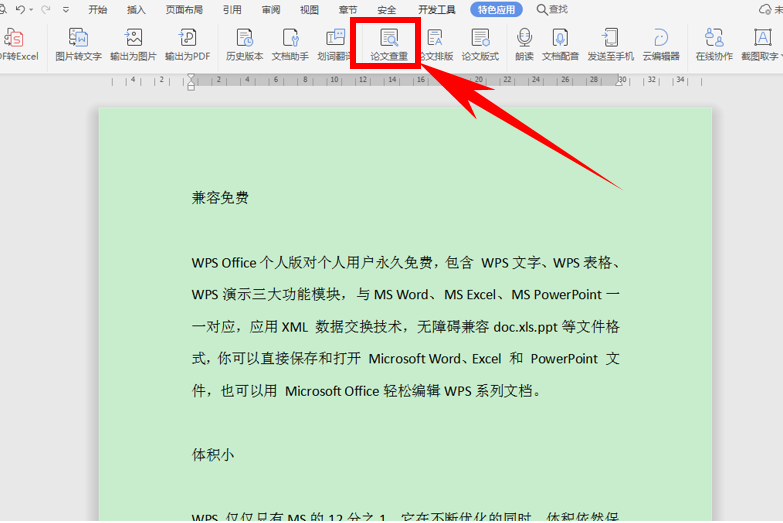
Task: Open the 图片转文字 image-to-text tool
Action: [x=78, y=44]
